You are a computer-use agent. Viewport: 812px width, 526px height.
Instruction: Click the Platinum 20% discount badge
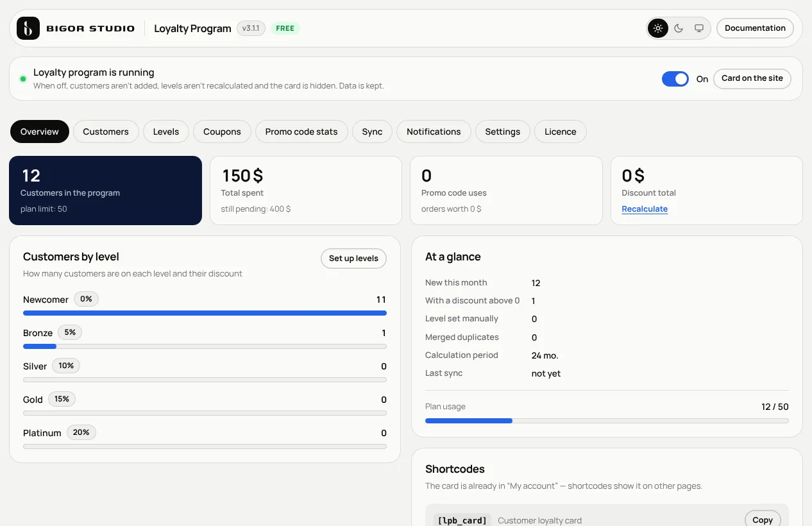[x=81, y=432]
